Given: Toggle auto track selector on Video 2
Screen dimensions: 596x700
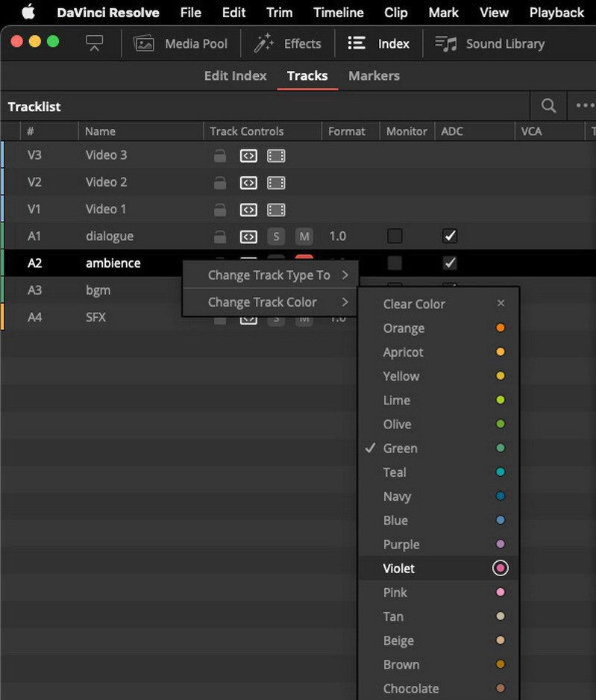Looking at the screenshot, I should tap(248, 183).
